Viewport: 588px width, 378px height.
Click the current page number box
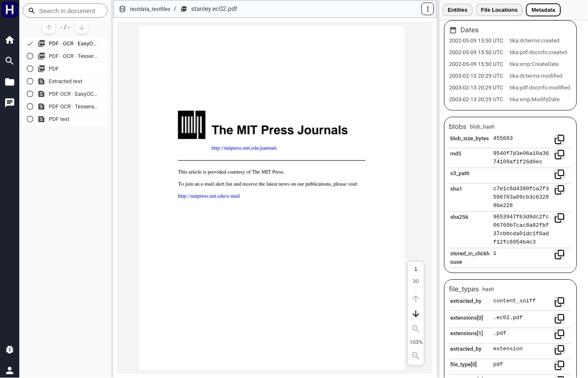tap(416, 269)
